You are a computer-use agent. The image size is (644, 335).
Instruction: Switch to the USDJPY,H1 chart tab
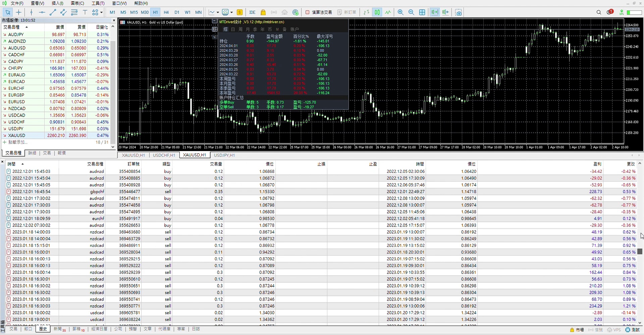coord(224,155)
